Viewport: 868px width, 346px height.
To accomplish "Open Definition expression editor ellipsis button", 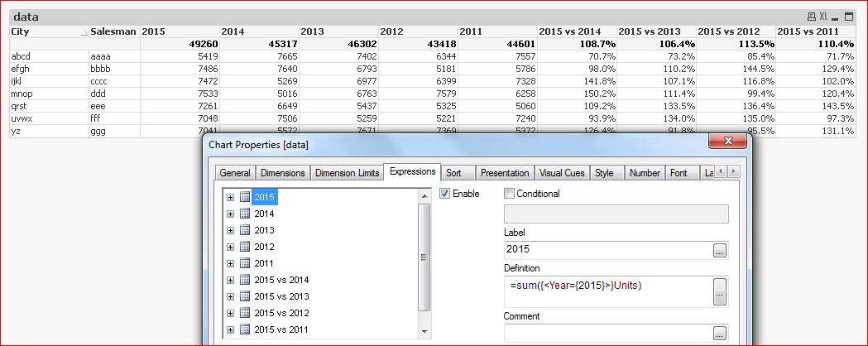I will coord(720,291).
